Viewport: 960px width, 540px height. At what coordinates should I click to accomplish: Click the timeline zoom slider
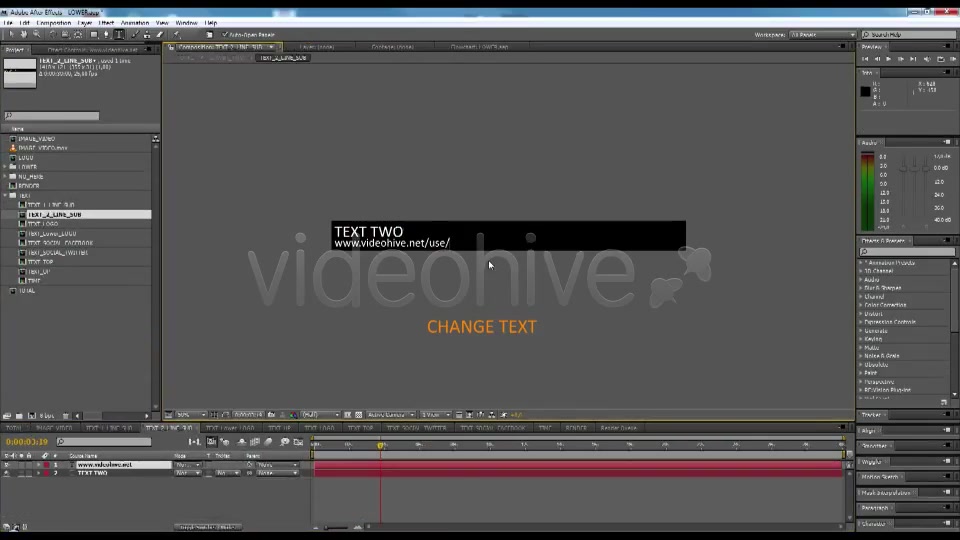coord(336,527)
